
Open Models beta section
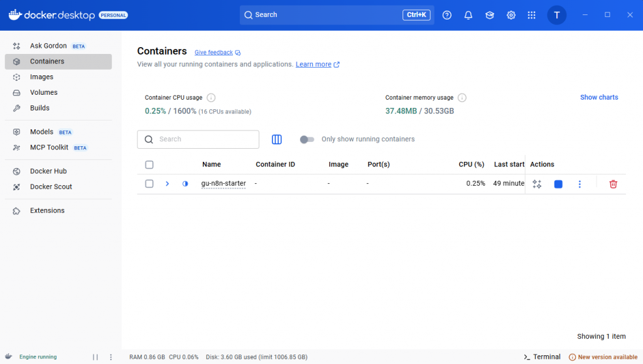[58, 132]
